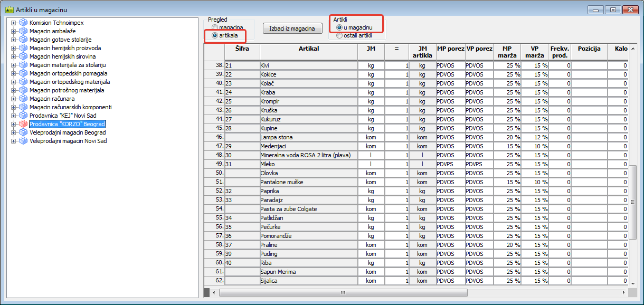Select the 'artikala' radio button under Pregled

(215, 35)
